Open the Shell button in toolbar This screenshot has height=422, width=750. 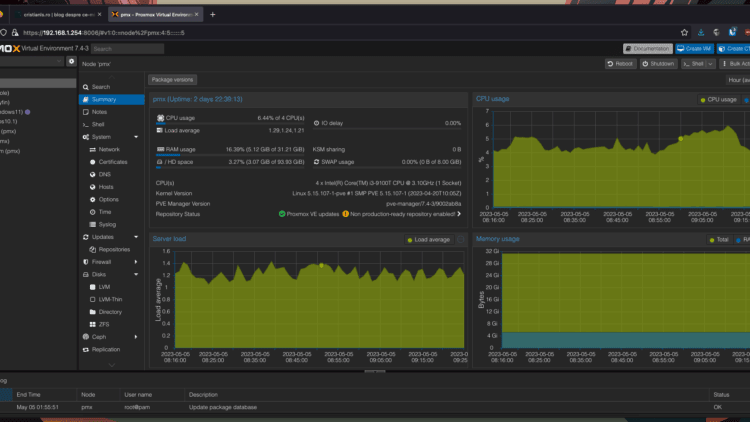tap(694, 64)
